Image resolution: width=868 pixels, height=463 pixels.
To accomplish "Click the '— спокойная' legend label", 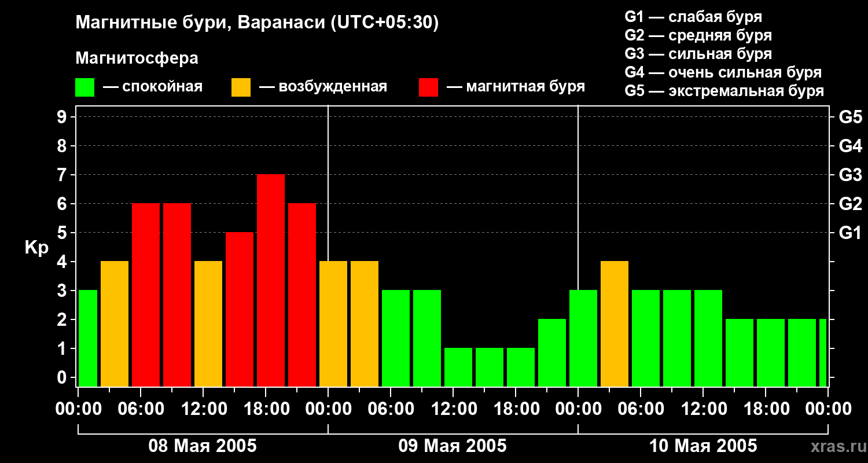I will pyautogui.click(x=153, y=87).
